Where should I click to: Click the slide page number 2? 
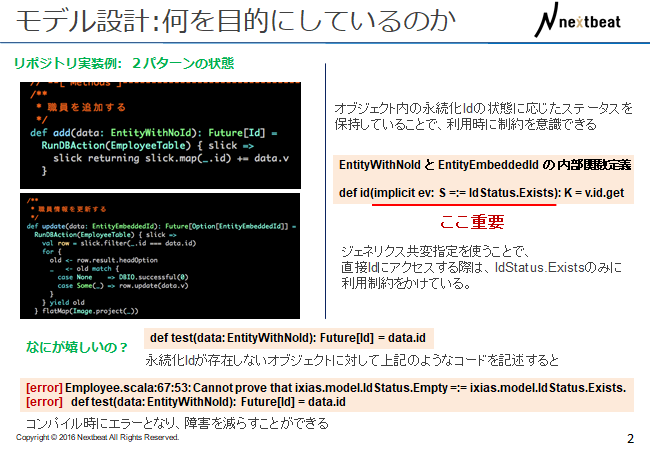coord(631,438)
